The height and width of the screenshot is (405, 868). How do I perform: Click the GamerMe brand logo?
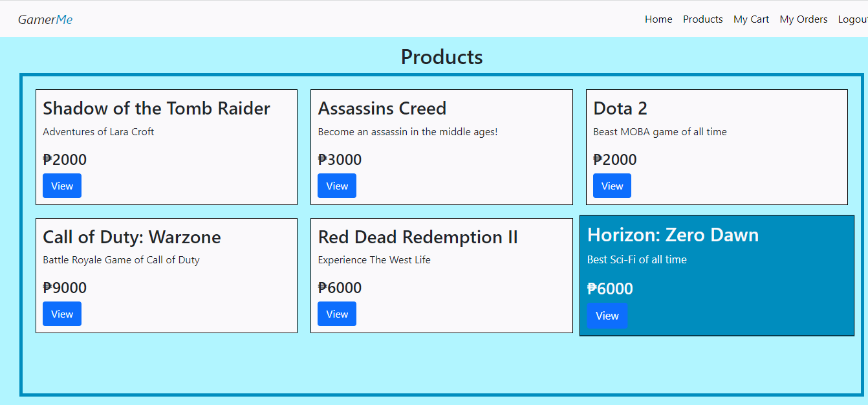[x=45, y=19]
